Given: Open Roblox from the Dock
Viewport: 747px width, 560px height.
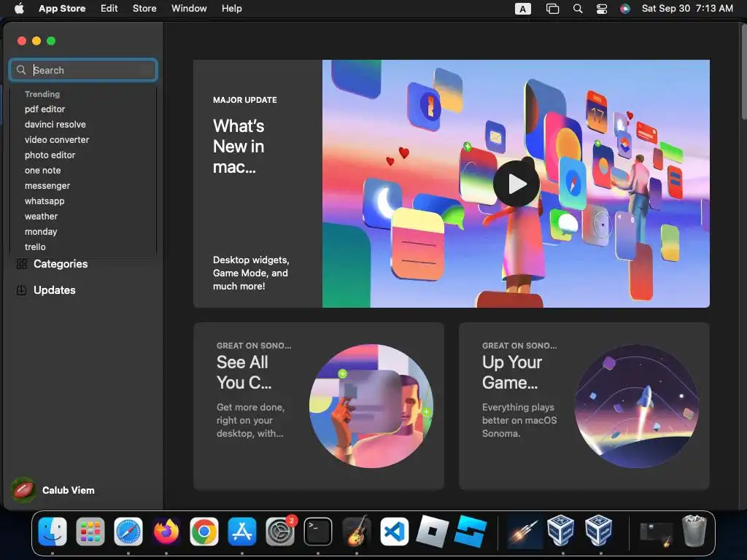Looking at the screenshot, I should (433, 532).
